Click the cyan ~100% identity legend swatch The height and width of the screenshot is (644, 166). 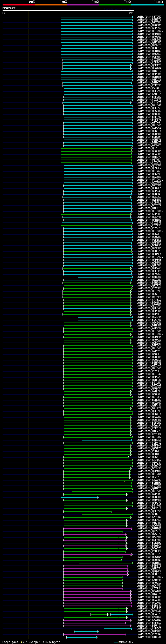pyautogui.click(x=147, y=5)
